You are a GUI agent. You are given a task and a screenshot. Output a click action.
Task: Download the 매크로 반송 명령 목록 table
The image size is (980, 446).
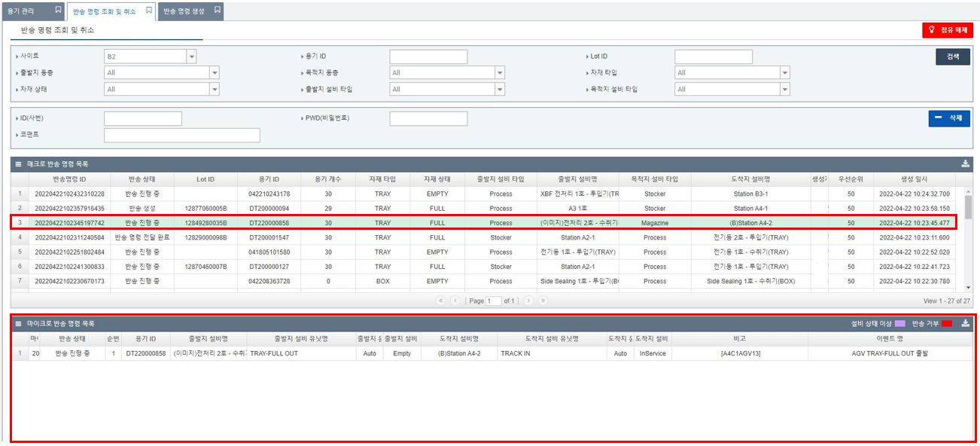coord(966,163)
